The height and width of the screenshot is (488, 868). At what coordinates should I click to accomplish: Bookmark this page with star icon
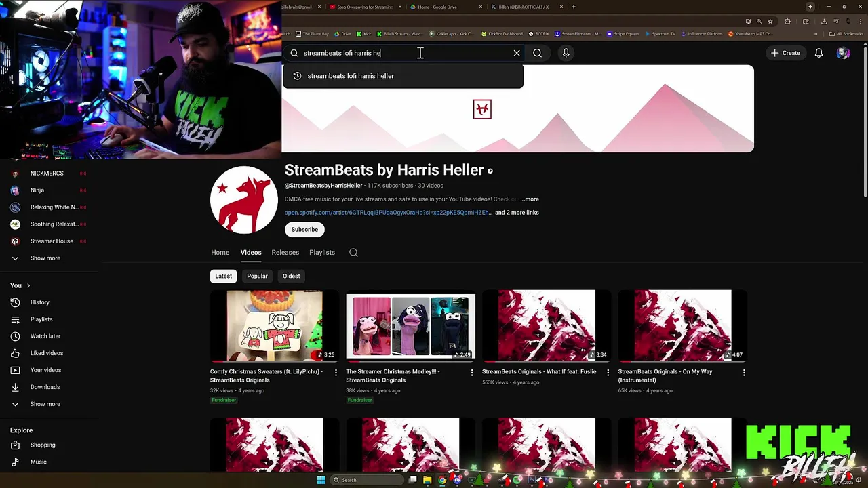[x=770, y=22]
